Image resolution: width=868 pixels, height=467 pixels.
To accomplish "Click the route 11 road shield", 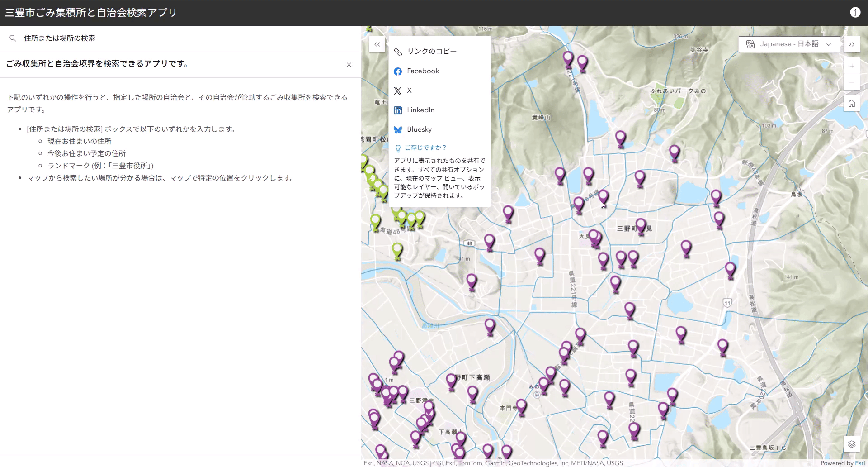I will (727, 303).
